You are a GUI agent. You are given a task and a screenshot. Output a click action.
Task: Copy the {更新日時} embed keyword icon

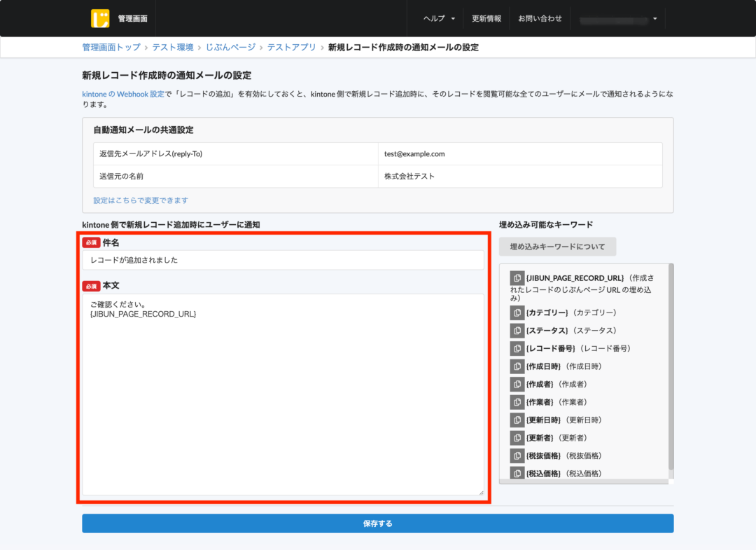517,420
